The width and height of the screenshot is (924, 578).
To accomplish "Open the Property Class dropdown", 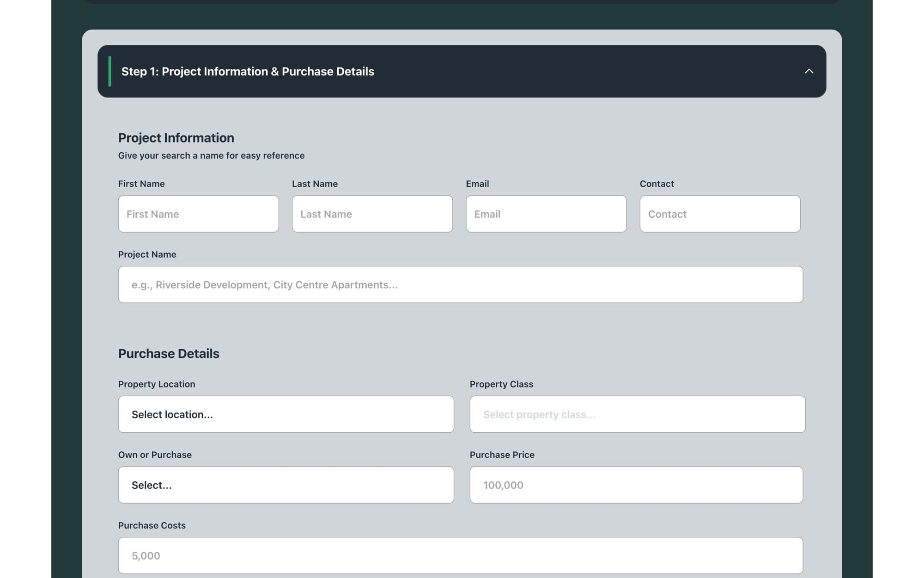I will 638,414.
